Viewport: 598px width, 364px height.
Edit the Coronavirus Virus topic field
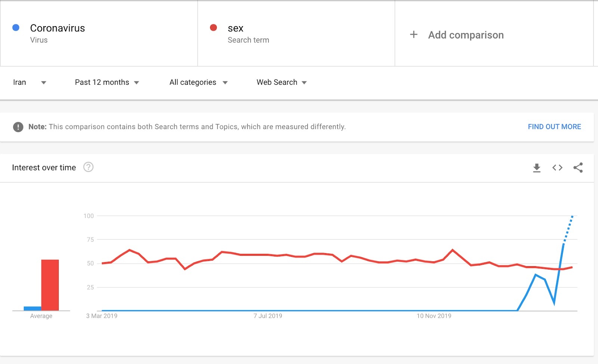[x=58, y=34]
